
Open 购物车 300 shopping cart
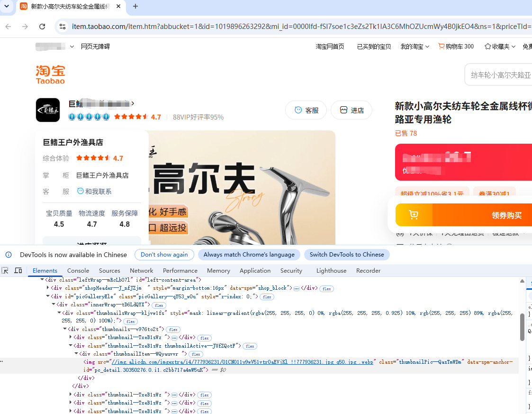pyautogui.click(x=456, y=46)
